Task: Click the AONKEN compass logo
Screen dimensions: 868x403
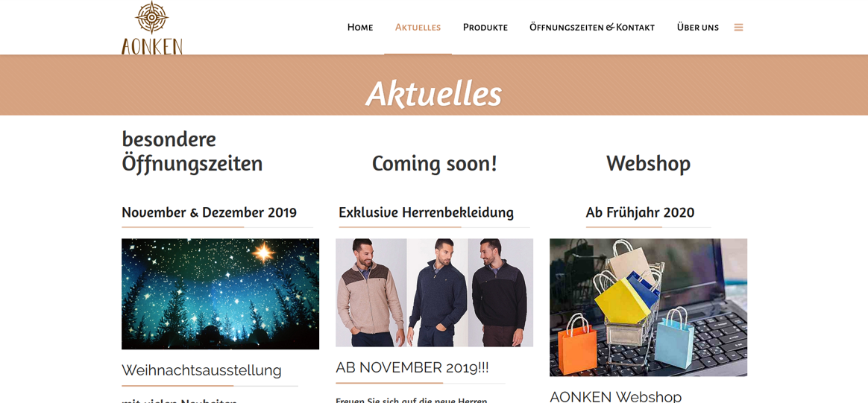Action: (x=152, y=28)
